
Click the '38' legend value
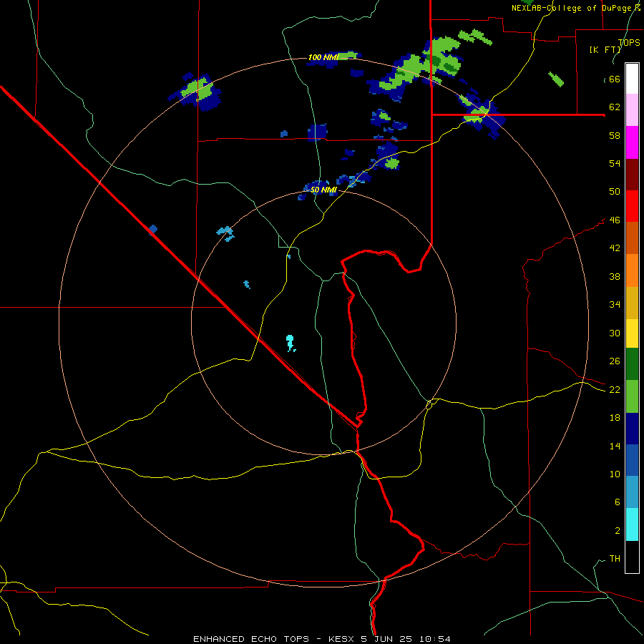(x=615, y=276)
